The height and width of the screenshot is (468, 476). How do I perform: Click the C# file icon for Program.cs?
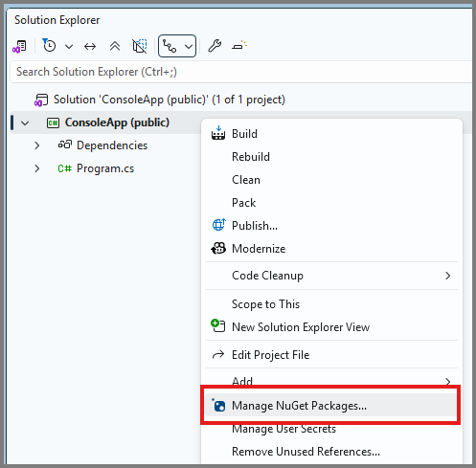tap(65, 168)
